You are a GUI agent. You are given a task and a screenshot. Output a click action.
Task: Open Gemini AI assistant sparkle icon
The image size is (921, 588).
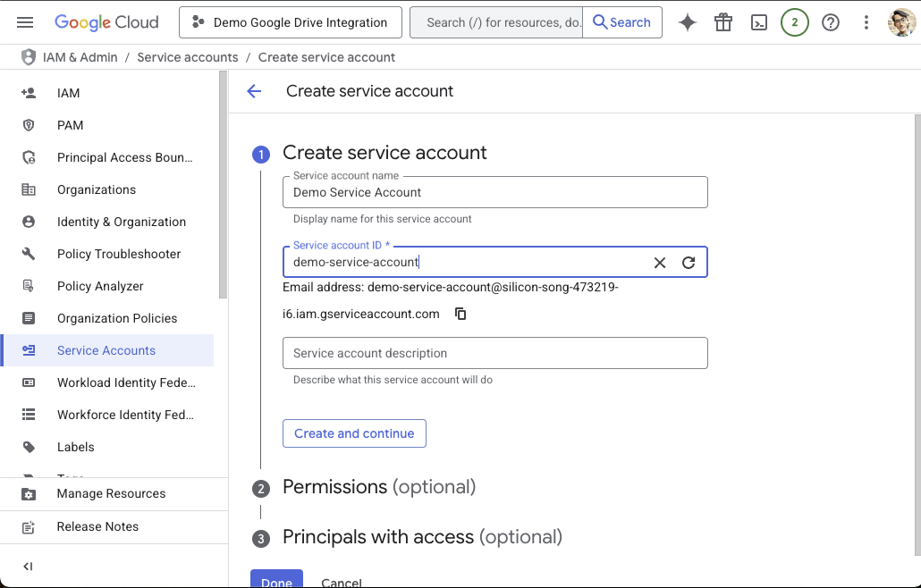pos(688,22)
